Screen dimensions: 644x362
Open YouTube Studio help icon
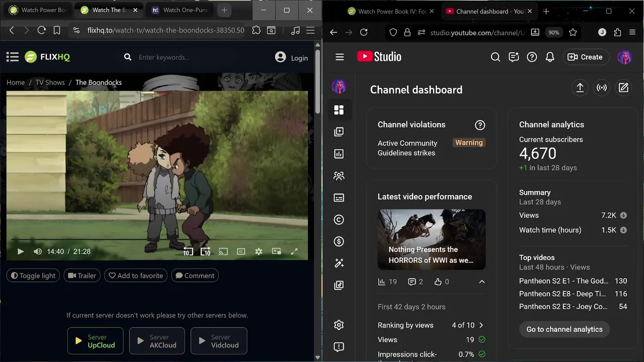pos(532,57)
